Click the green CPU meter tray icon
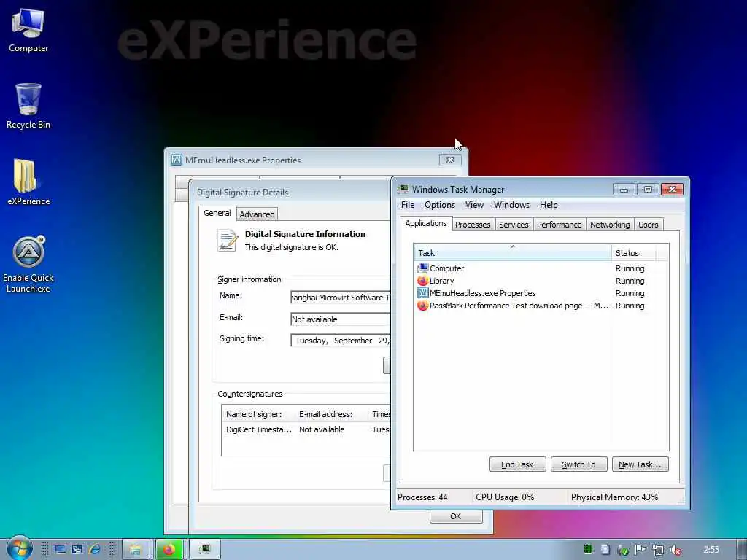 [588, 550]
